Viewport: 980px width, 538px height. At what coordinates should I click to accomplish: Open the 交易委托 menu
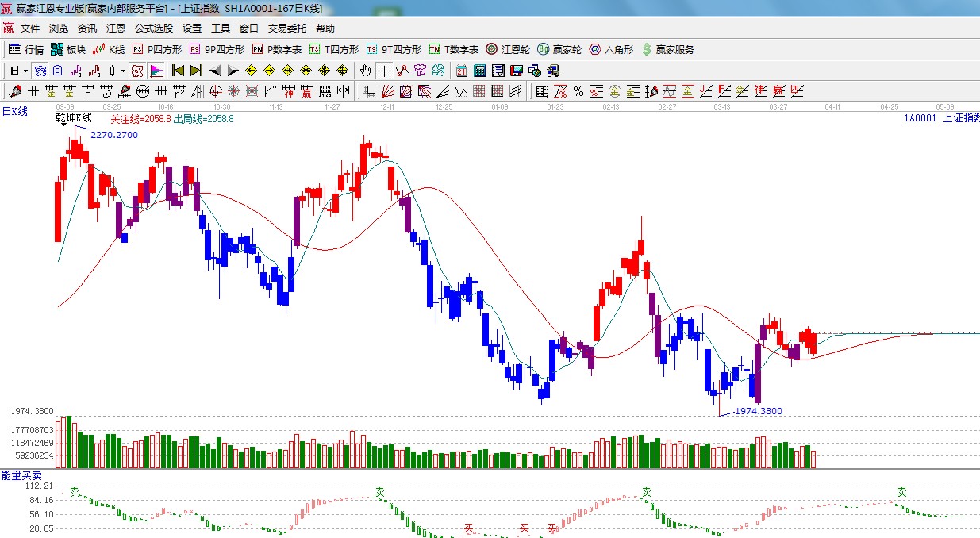286,28
